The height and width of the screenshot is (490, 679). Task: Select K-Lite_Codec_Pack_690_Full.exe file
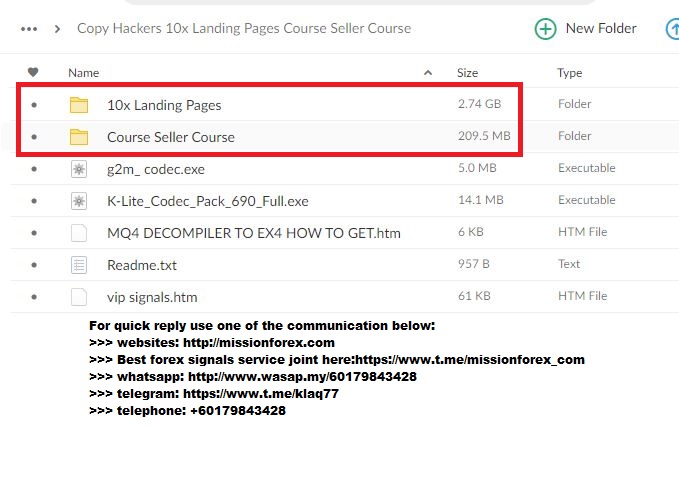208,201
